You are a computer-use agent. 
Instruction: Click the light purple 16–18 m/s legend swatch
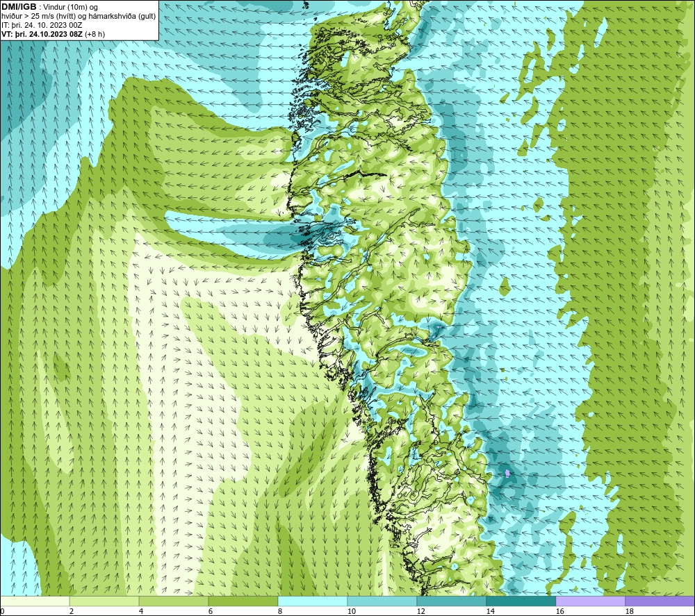(x=590, y=601)
